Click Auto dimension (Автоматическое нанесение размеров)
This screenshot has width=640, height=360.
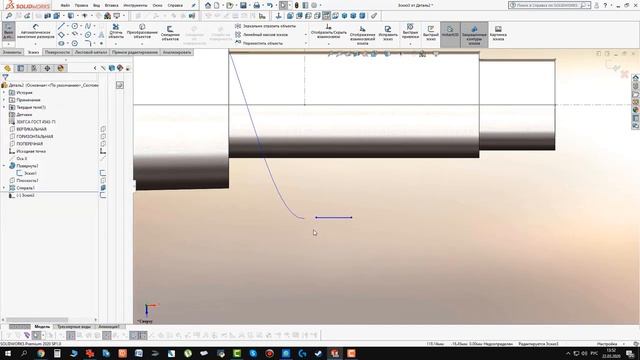click(x=36, y=31)
